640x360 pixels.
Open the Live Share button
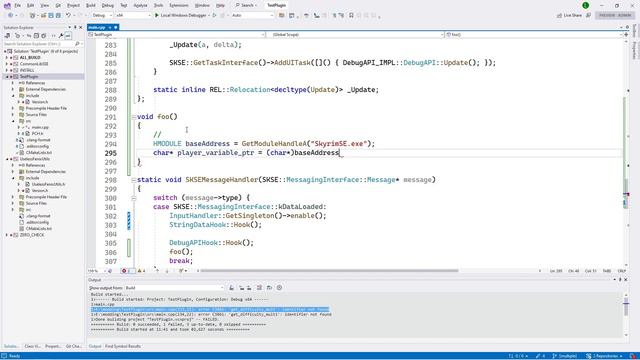point(569,15)
